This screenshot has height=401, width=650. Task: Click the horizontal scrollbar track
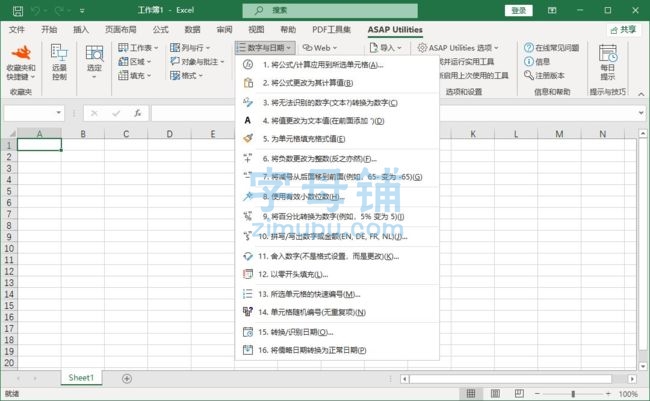pos(511,379)
